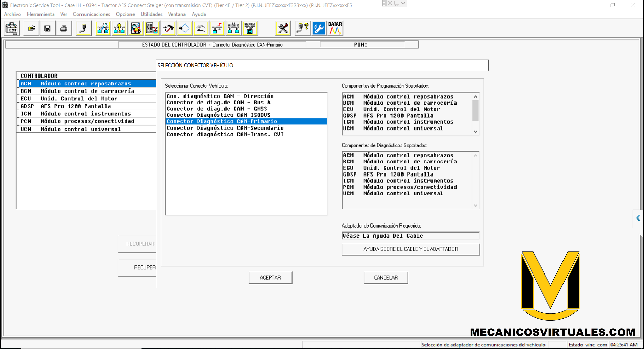Open the controller programming download icon

point(152,29)
